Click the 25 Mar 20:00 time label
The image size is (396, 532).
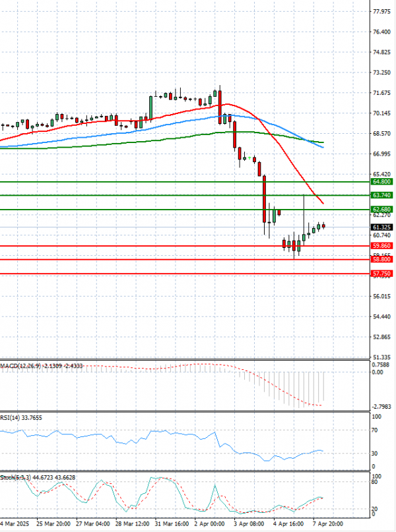pos(53,524)
